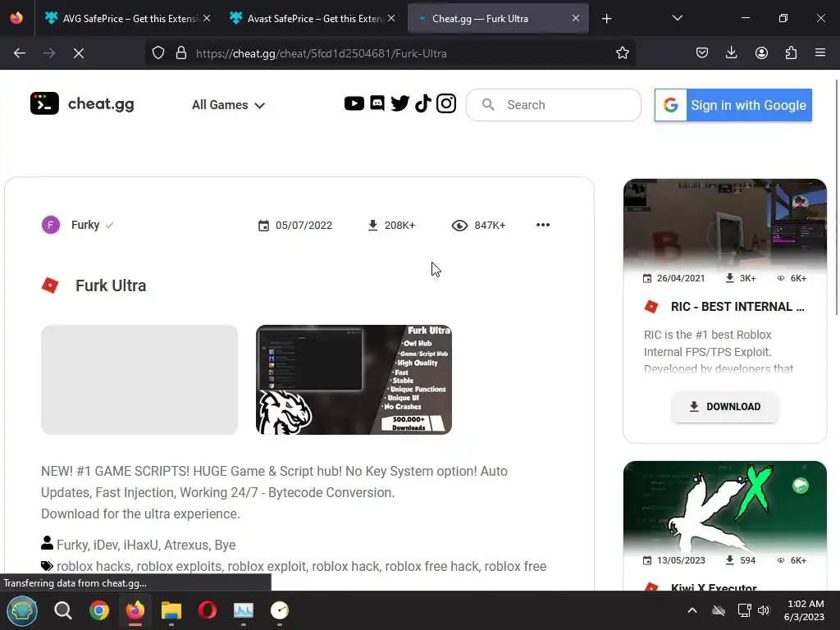This screenshot has width=840, height=630.
Task: Open the empty gray preview thumbnail
Action: (x=139, y=380)
